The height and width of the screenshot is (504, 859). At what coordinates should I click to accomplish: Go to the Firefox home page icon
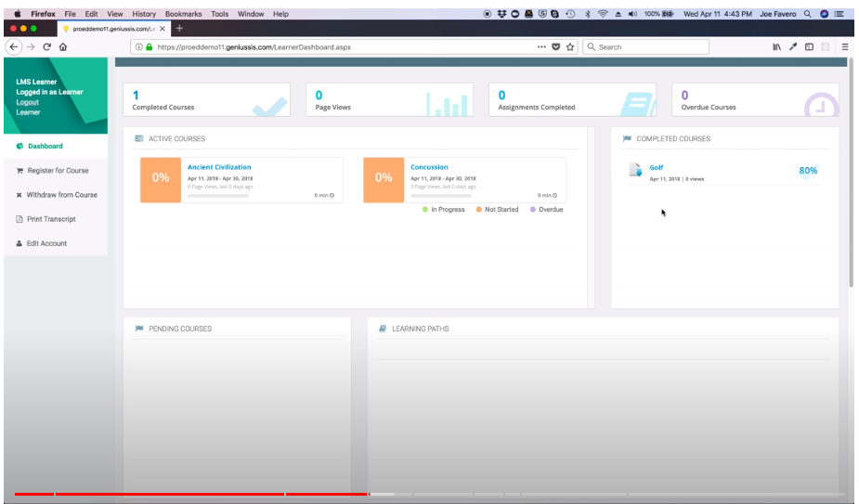62,46
